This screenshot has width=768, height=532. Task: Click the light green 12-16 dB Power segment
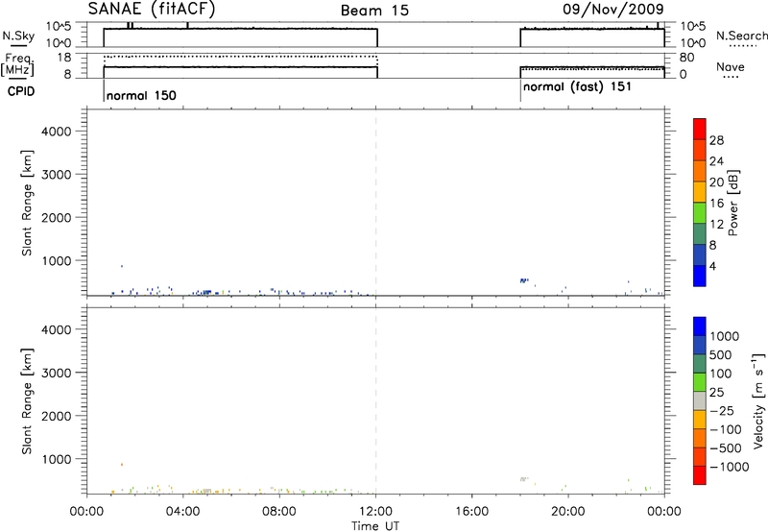pyautogui.click(x=700, y=213)
